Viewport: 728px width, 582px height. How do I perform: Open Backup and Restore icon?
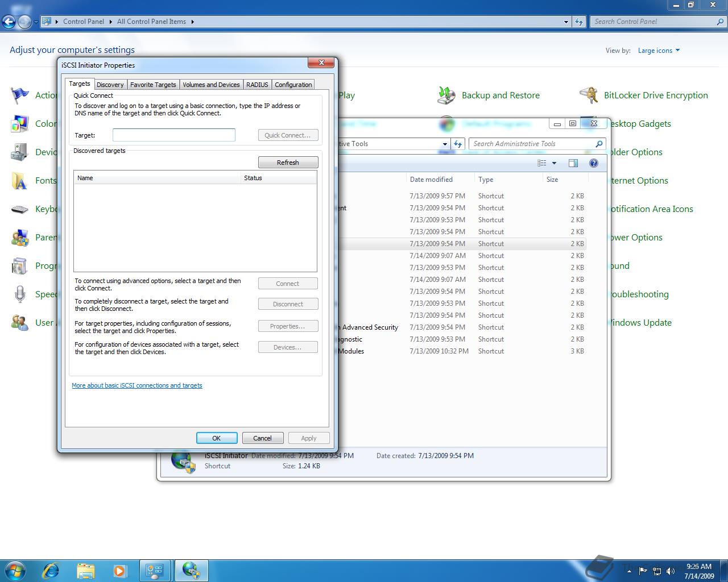pyautogui.click(x=446, y=95)
